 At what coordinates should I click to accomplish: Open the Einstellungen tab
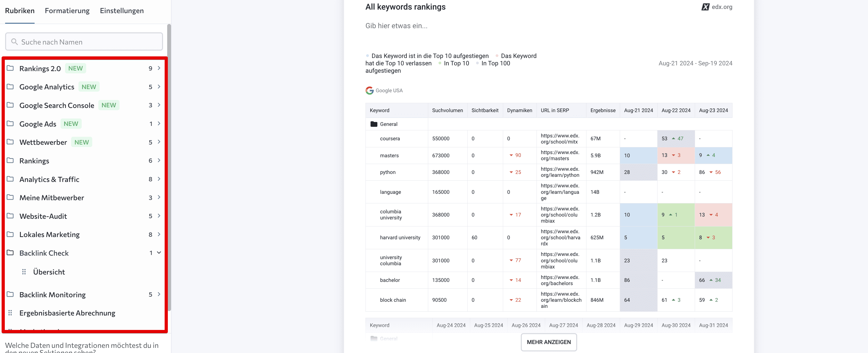click(122, 11)
